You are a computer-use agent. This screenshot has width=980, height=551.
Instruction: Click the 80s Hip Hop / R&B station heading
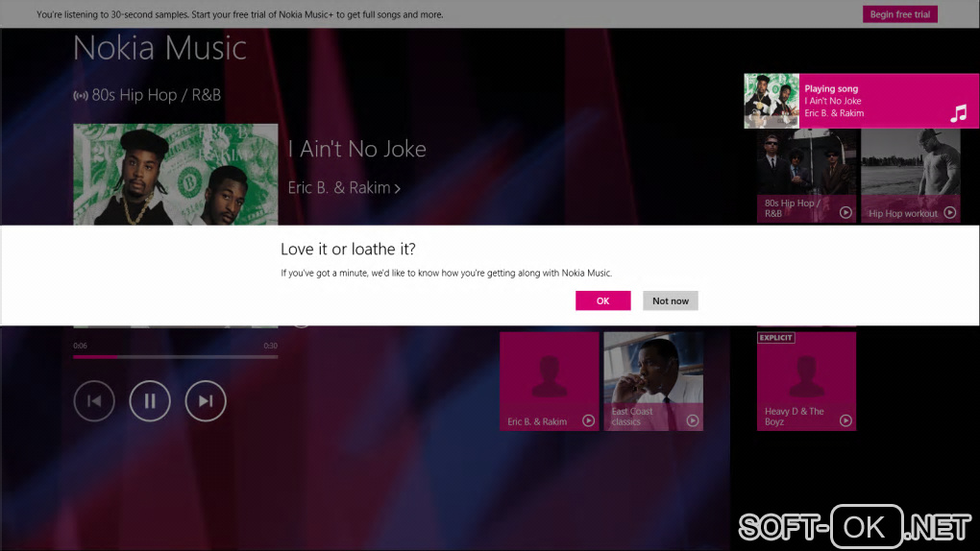pos(157,95)
